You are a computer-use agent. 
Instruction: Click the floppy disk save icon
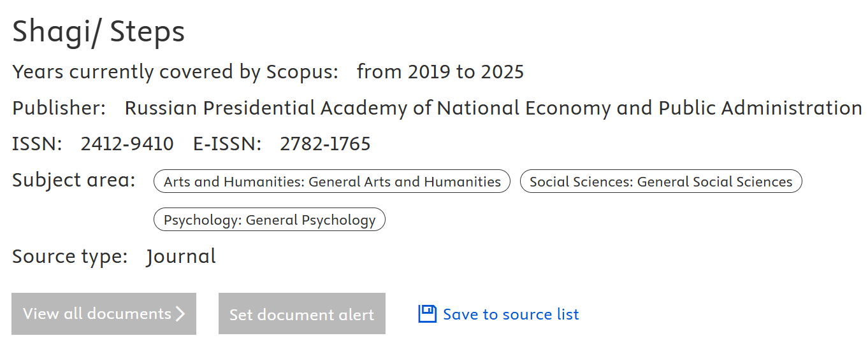(x=427, y=314)
